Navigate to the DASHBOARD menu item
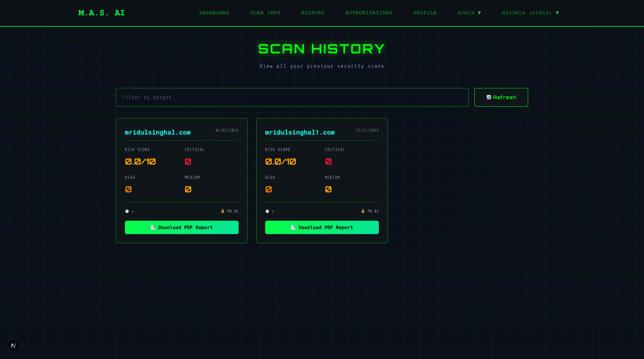The image size is (644, 359). tap(214, 13)
